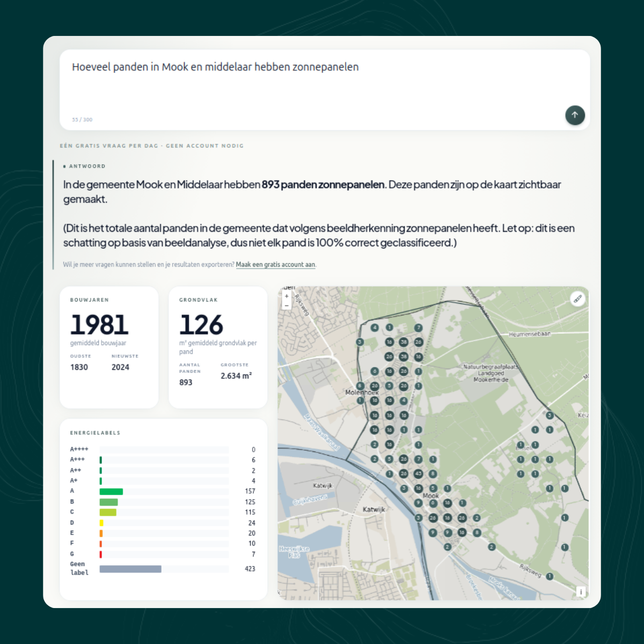Open the Maak een gratis account aan link
Screen dimensions: 644x644
pos(275,265)
